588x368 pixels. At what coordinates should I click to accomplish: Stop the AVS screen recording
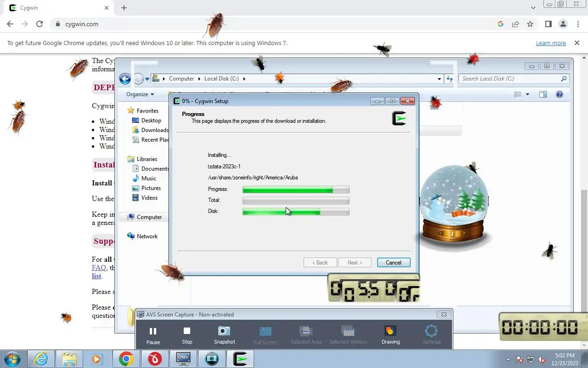coord(187,335)
